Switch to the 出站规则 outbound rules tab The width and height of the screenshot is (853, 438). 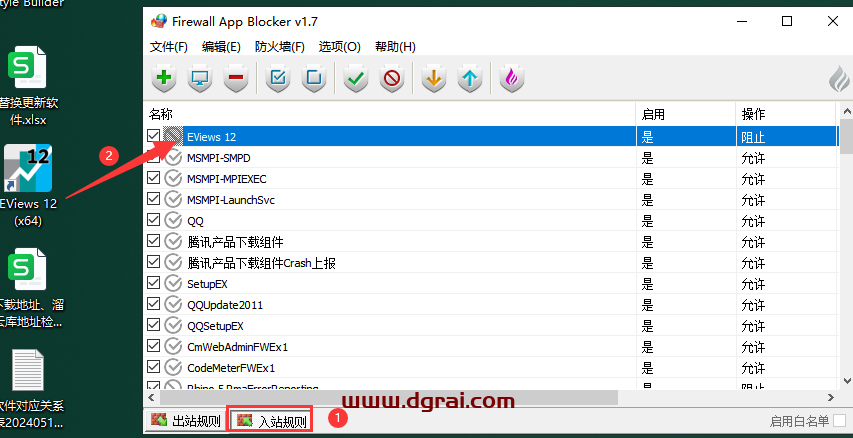pyautogui.click(x=186, y=421)
